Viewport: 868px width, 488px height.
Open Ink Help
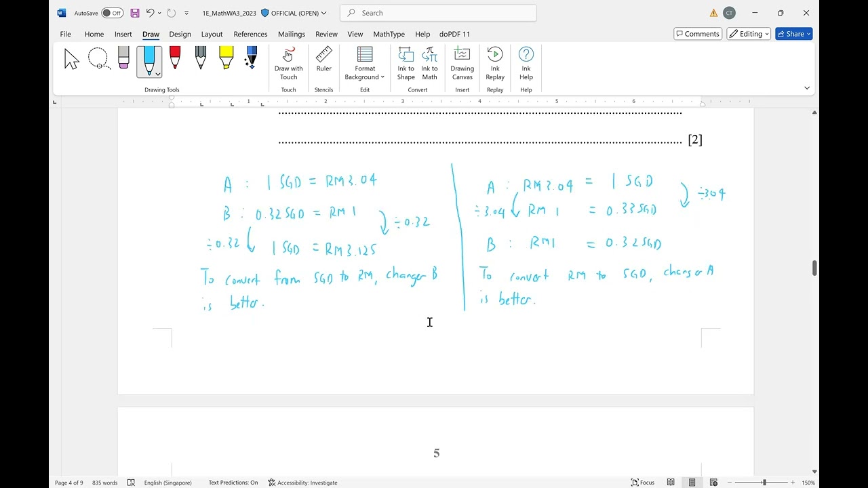coord(526,63)
